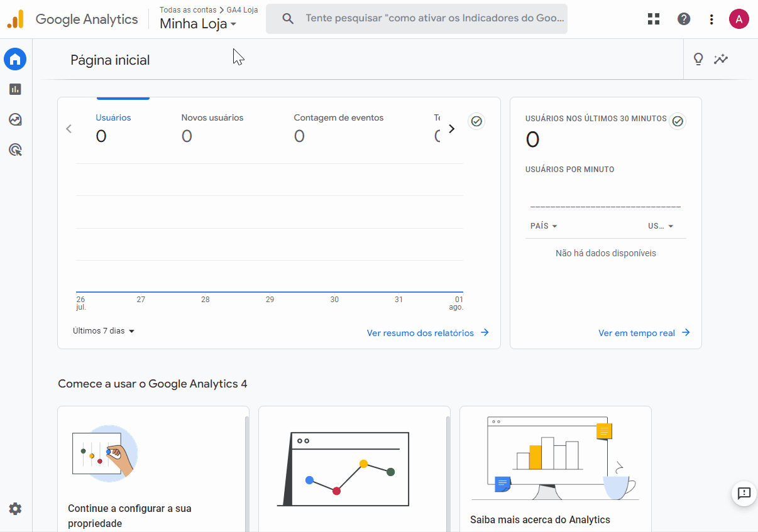Image resolution: width=758 pixels, height=532 pixels.
Task: Click Não há dados disponíveis text
Action: coord(606,253)
